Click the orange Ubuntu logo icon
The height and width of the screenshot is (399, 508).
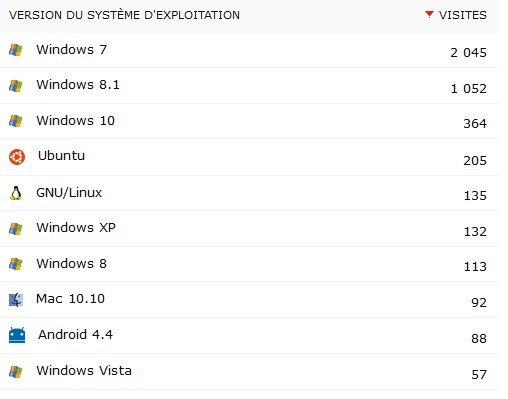[x=17, y=157]
